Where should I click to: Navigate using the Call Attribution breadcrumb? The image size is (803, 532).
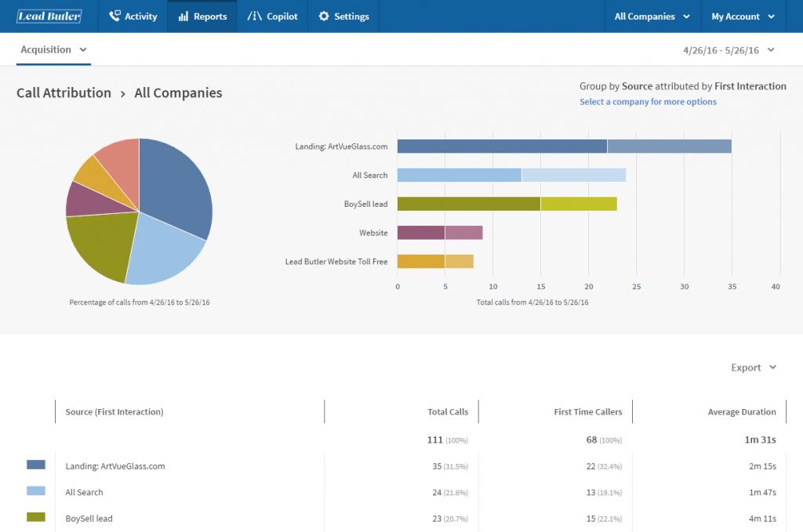click(x=64, y=92)
